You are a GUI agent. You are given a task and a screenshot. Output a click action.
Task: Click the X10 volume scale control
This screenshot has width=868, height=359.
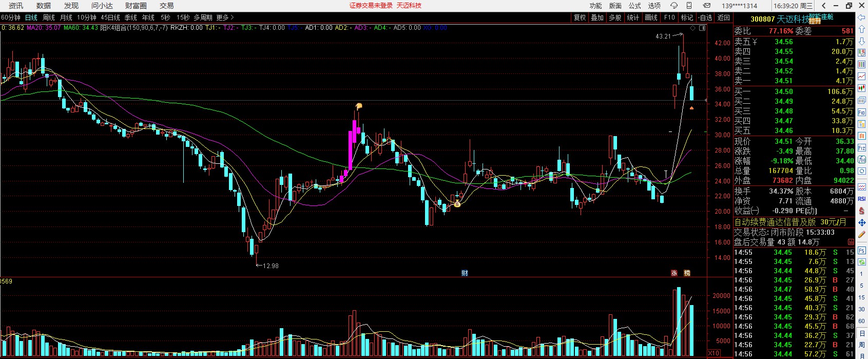click(x=713, y=353)
